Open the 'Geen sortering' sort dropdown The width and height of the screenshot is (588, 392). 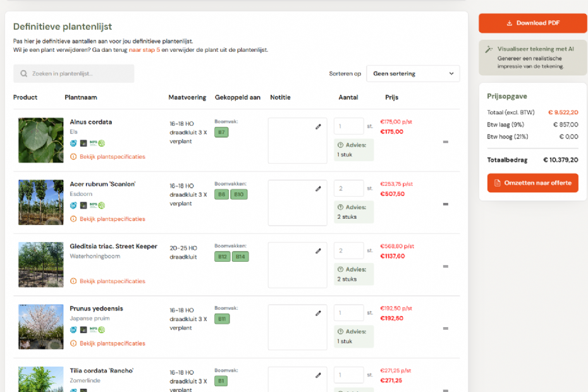[x=413, y=73]
